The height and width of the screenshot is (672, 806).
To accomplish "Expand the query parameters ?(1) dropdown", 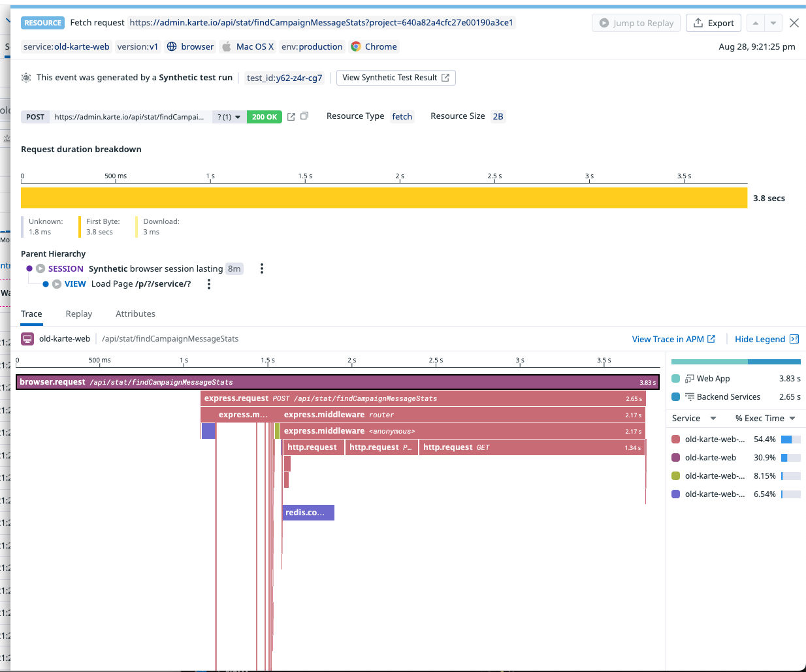I will click(x=229, y=117).
